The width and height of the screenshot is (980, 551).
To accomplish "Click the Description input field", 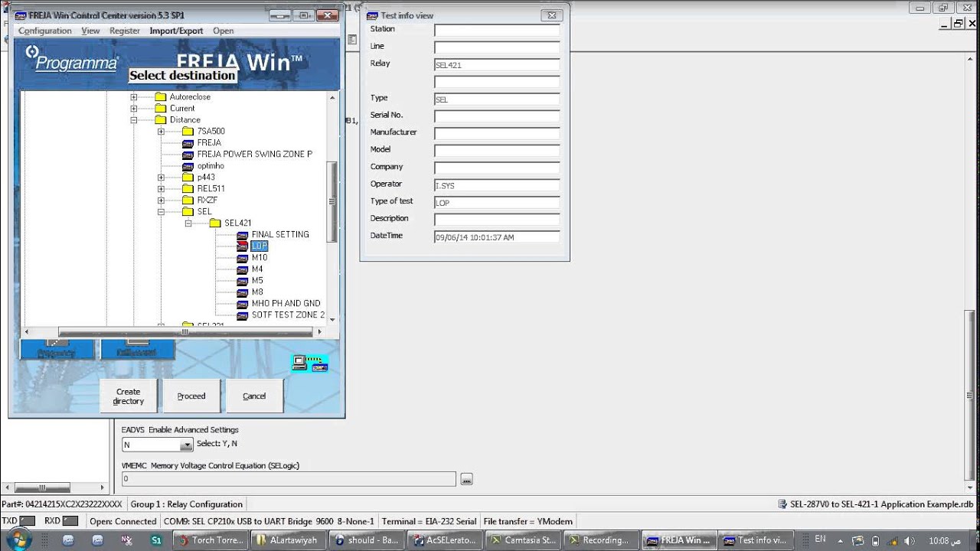I will tap(497, 220).
